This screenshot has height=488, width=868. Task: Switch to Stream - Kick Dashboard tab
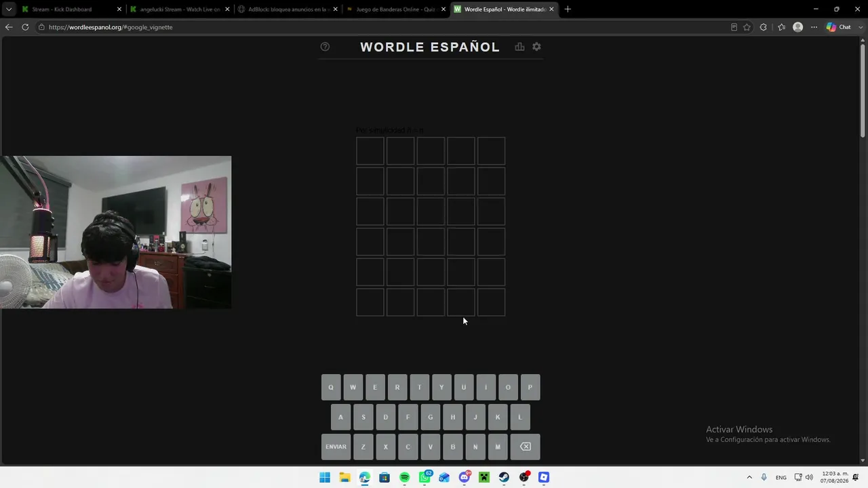click(x=71, y=9)
